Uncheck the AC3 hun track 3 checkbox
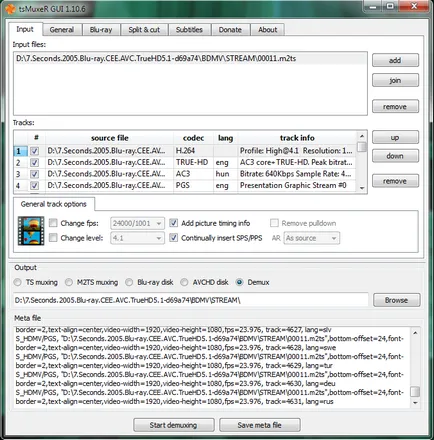Screen dimensions: 434x440 click(x=34, y=174)
